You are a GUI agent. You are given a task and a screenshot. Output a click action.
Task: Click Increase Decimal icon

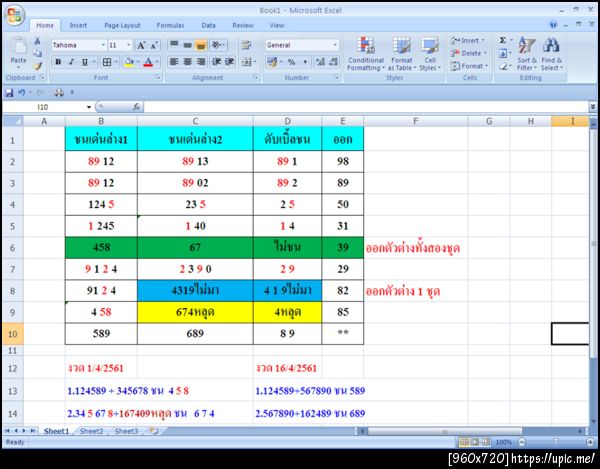pos(321,62)
